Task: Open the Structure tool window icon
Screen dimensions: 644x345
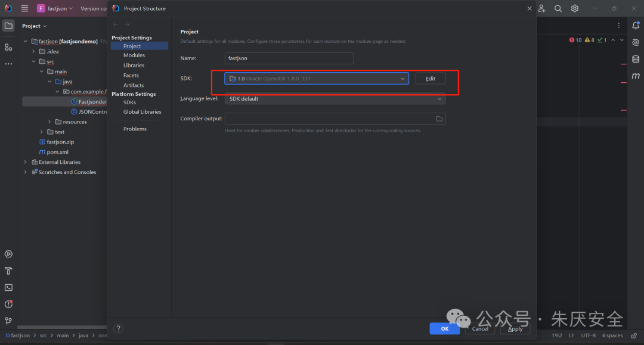Action: tap(8, 48)
